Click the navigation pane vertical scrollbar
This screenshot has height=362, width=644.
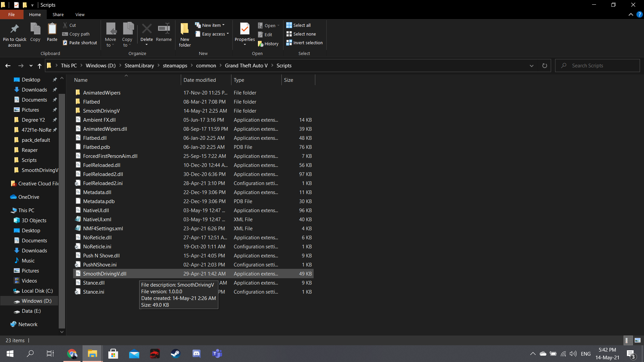62,208
